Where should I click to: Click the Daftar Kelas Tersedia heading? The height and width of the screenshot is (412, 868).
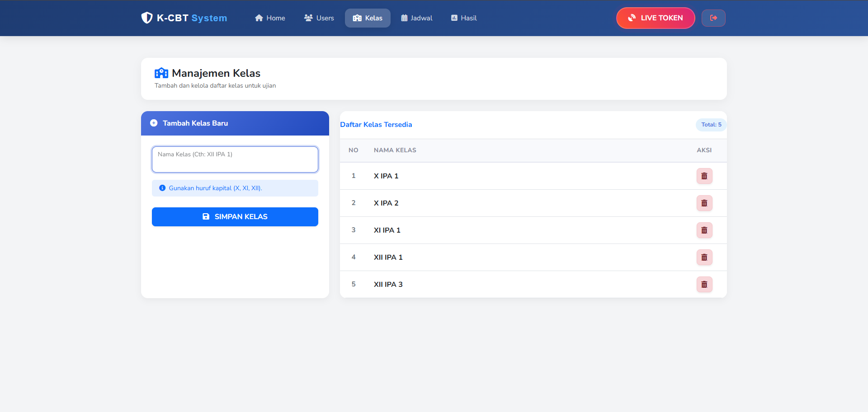(x=376, y=125)
